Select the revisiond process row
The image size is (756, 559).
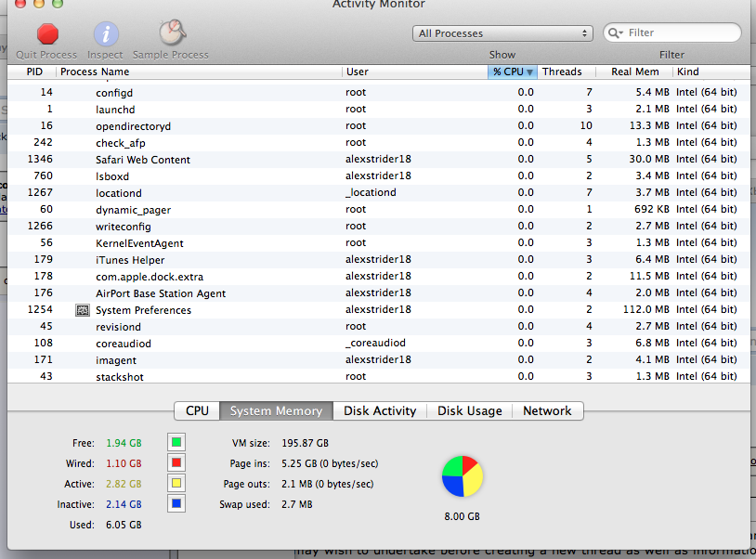pos(379,326)
